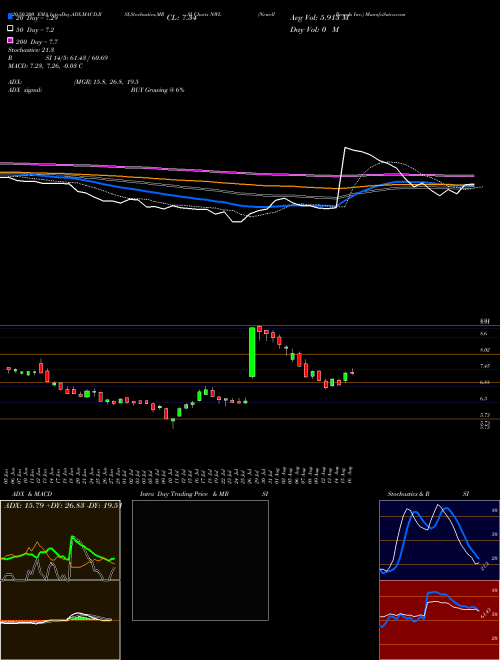Open the red RSI mini chart
500x660 pixels.
pyautogui.click(x=439, y=620)
